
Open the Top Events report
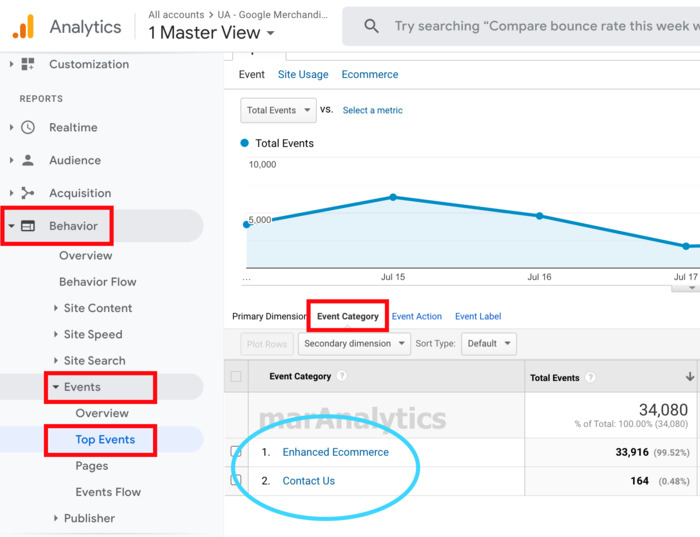click(x=105, y=439)
